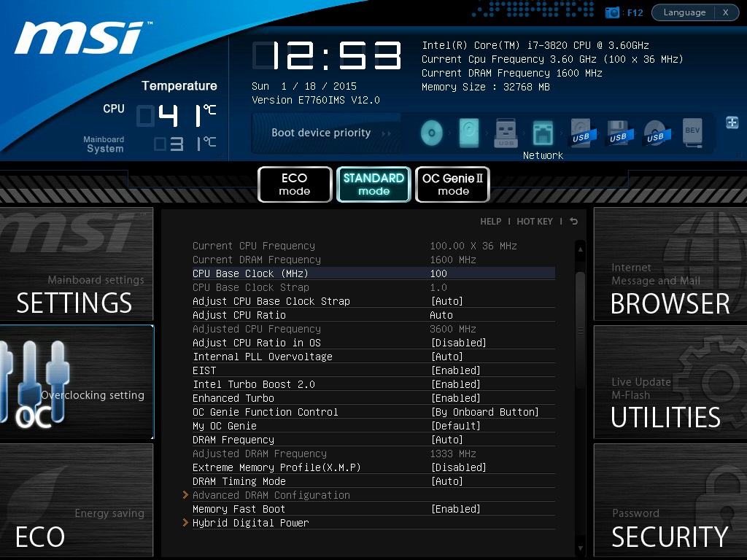Expand Advanced DRAM Configuration submenu

[369, 495]
